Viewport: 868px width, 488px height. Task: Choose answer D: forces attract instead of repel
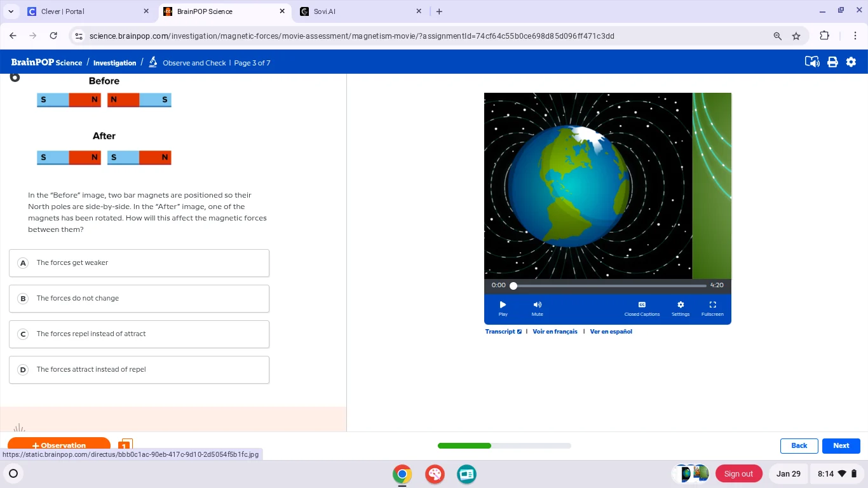[x=139, y=370]
